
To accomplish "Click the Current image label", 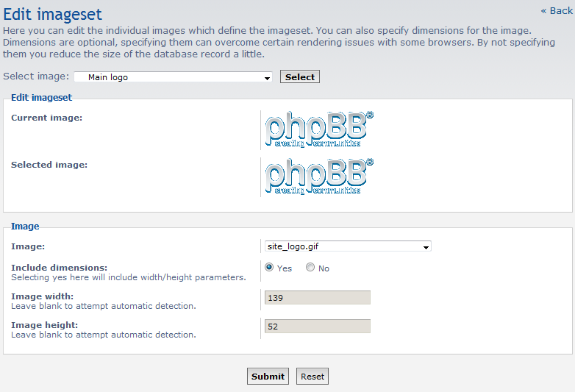I will (x=46, y=118).
